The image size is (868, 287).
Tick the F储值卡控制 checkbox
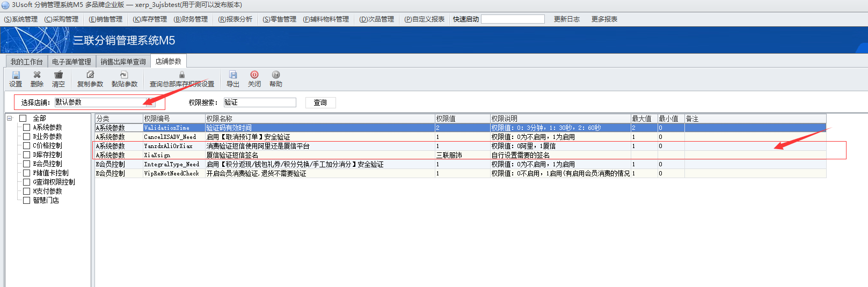coord(26,173)
